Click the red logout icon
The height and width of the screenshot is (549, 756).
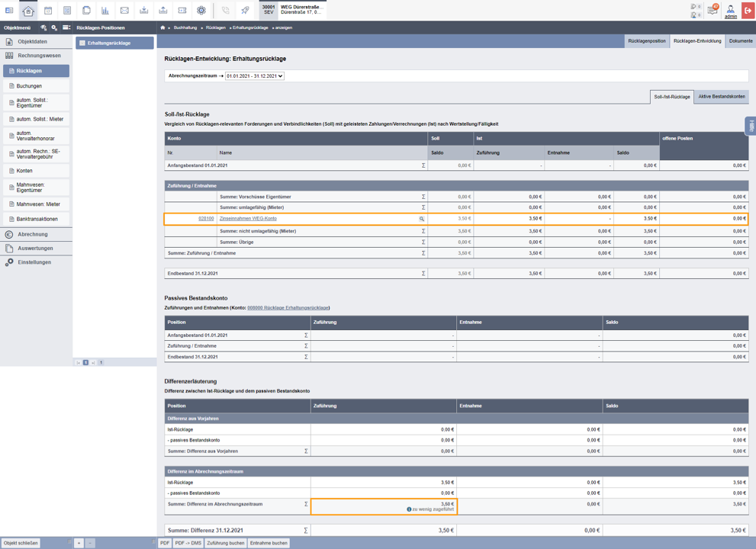click(x=748, y=10)
